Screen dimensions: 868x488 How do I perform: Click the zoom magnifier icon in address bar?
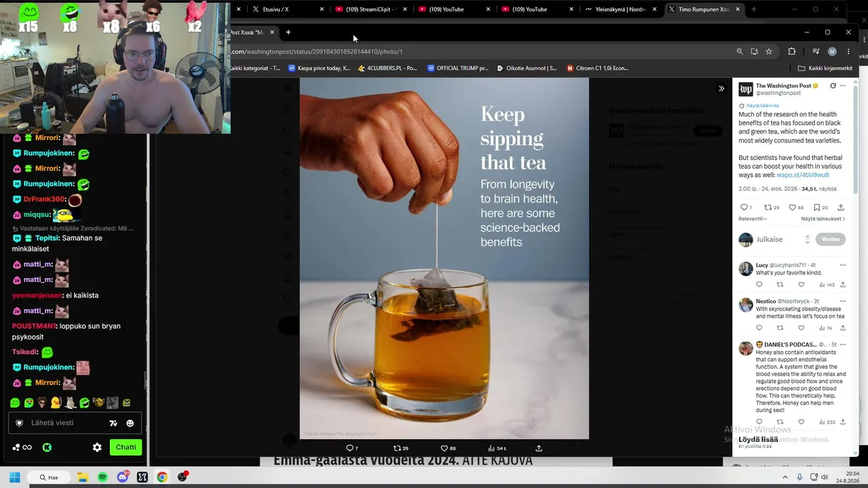click(740, 52)
